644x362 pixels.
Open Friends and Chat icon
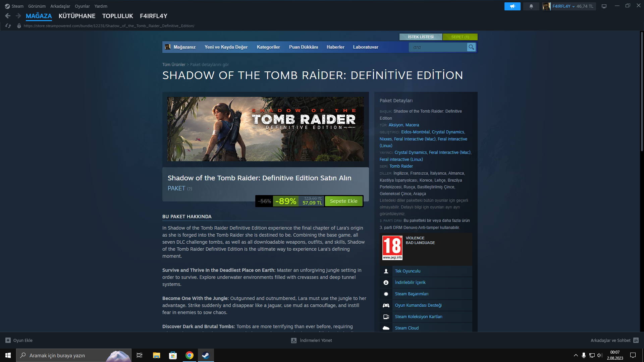[x=636, y=340]
